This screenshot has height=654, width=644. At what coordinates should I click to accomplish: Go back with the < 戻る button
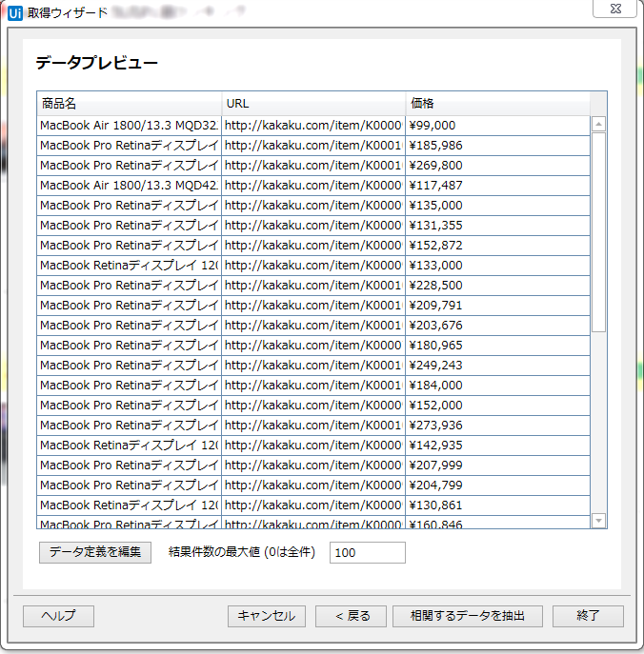pyautogui.click(x=351, y=616)
